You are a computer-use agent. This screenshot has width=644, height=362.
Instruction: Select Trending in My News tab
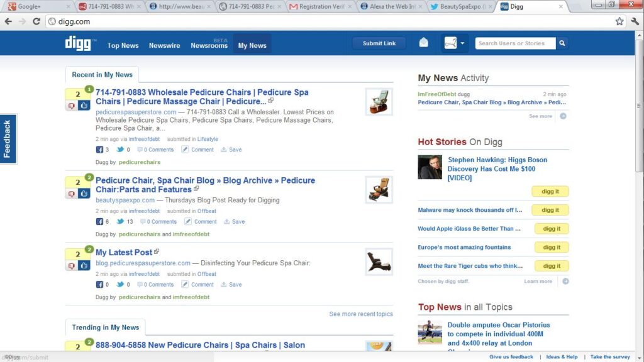click(106, 327)
